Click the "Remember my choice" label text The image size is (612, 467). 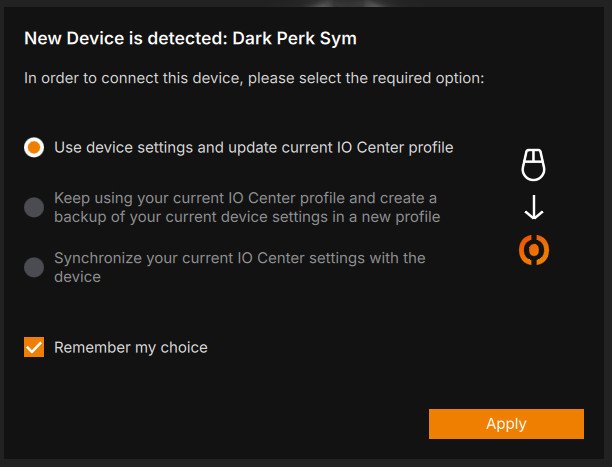pos(131,347)
